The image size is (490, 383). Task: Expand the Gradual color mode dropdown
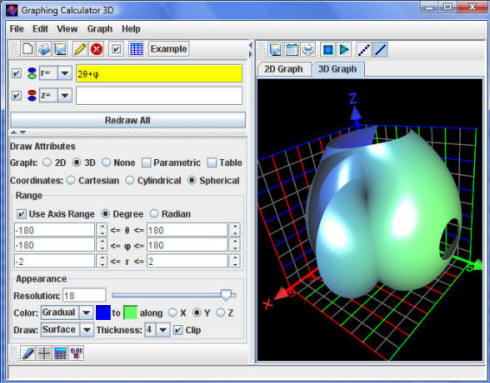pos(86,313)
